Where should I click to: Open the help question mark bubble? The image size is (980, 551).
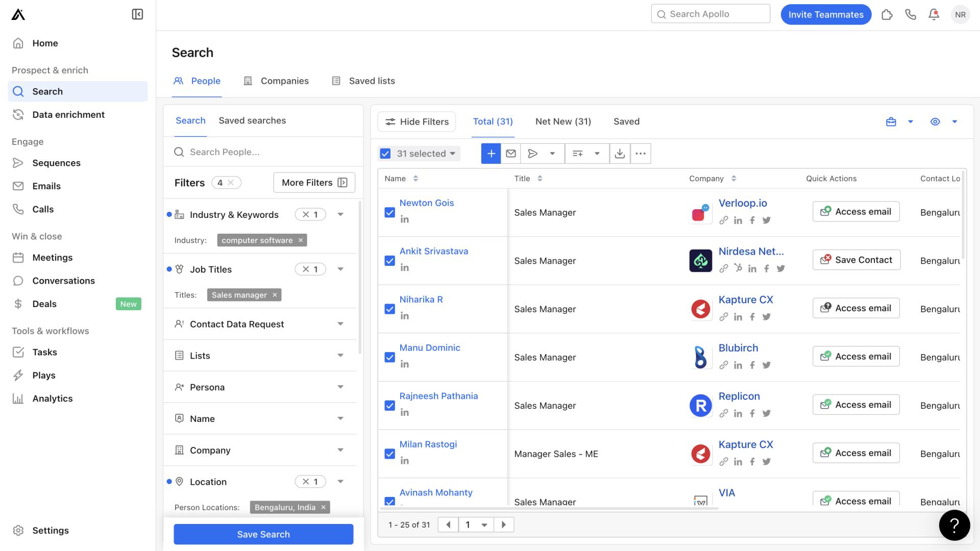tap(954, 525)
